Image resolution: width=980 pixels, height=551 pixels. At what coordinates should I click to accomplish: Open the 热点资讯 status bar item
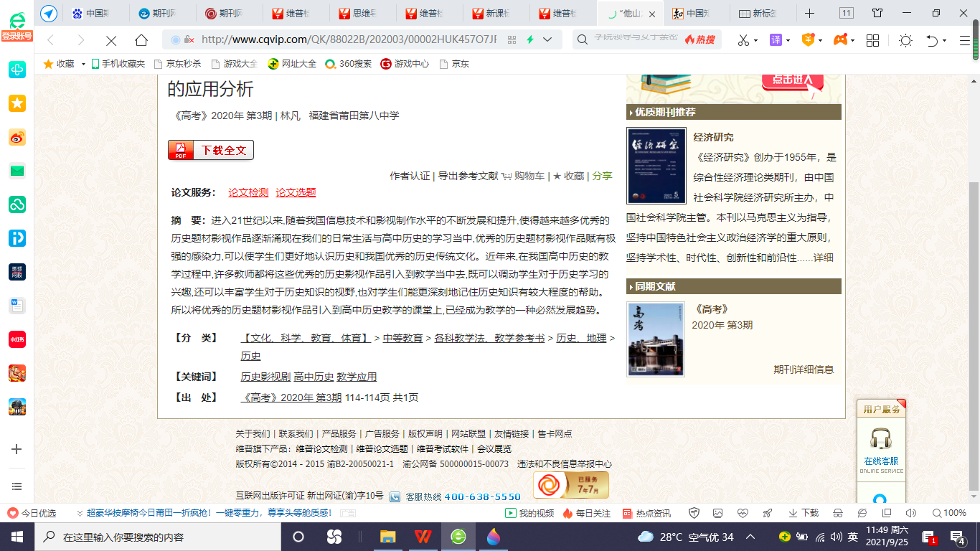click(646, 513)
